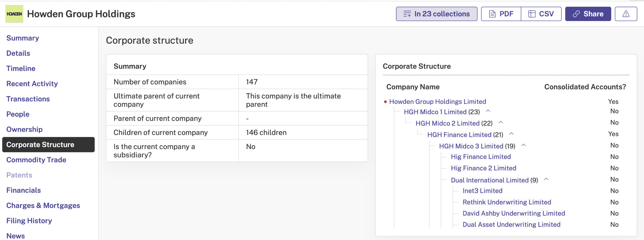Open the Rethink Underwriting Limited company link
This screenshot has width=644, height=240.
[507, 202]
